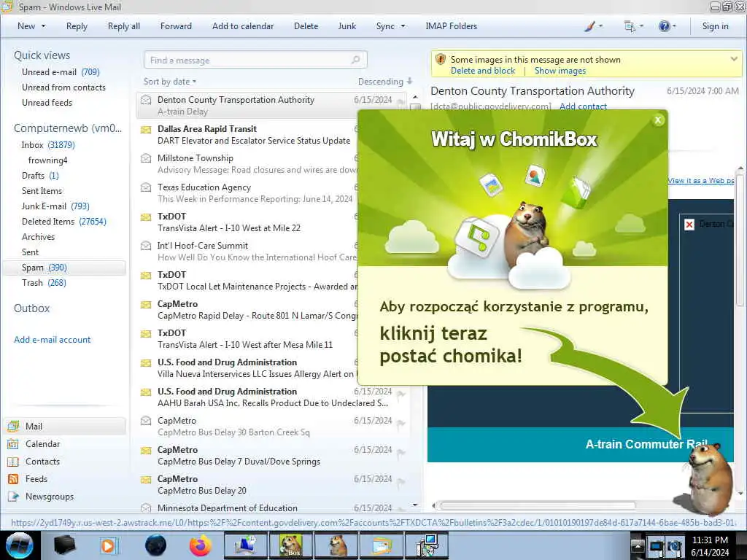
Task: Click the message list scroll-up arrow
Action: pos(415,97)
